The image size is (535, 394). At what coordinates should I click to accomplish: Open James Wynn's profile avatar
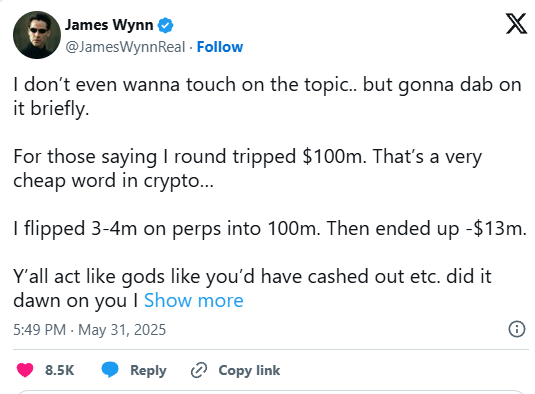point(37,35)
